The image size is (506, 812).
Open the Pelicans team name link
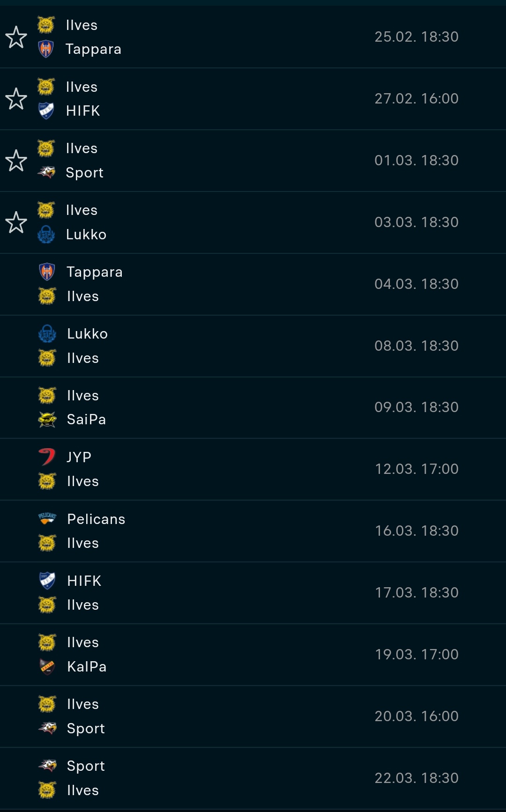click(96, 519)
